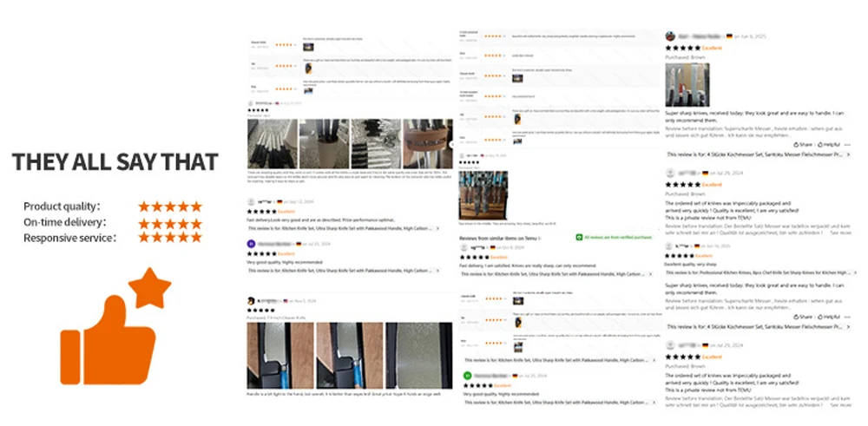The image size is (868, 426).
Task: Click the large orange thumbs-up icon
Action: 108,340
